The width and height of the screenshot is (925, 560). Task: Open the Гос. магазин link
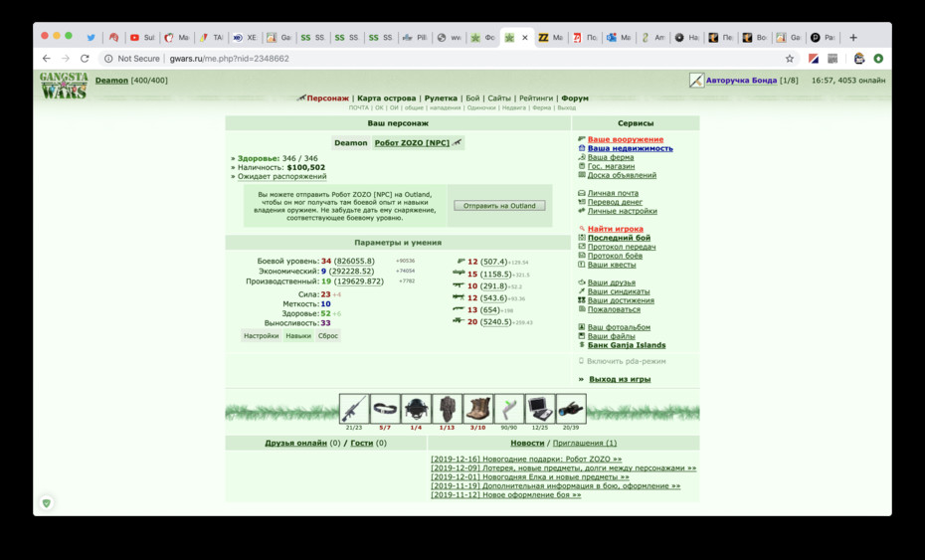coord(611,166)
